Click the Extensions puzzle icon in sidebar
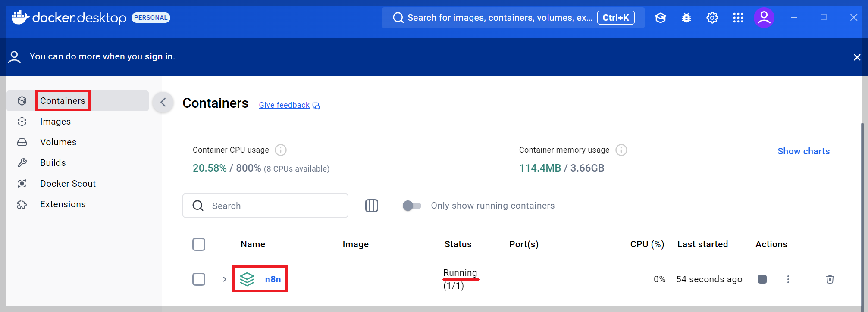The width and height of the screenshot is (868, 312). pos(22,204)
